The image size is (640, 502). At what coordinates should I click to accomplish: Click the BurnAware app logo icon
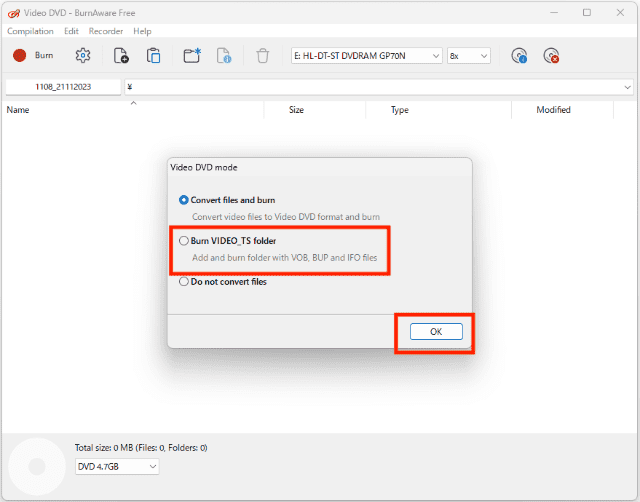(13, 13)
